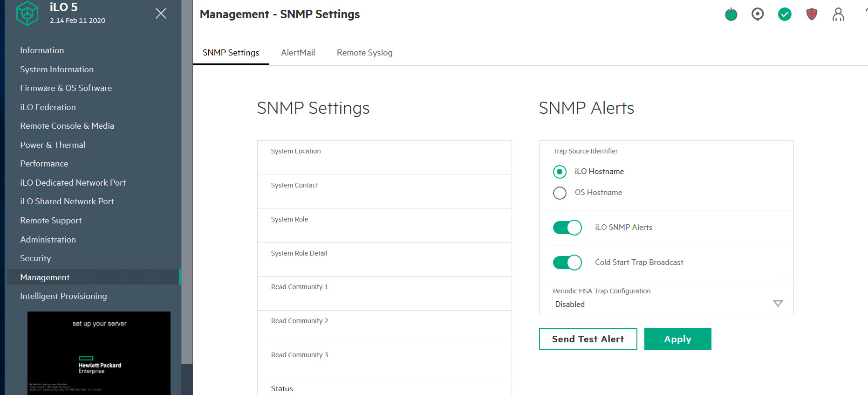Screen dimensions: 868x395
Task: Toggle the iLO SNMP Alerts switch
Action: pos(567,228)
